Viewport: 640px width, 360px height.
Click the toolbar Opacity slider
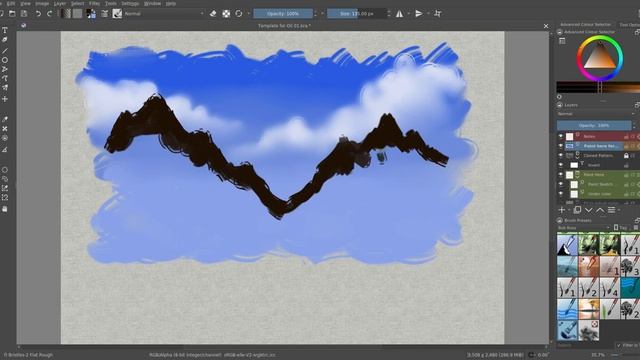point(283,13)
